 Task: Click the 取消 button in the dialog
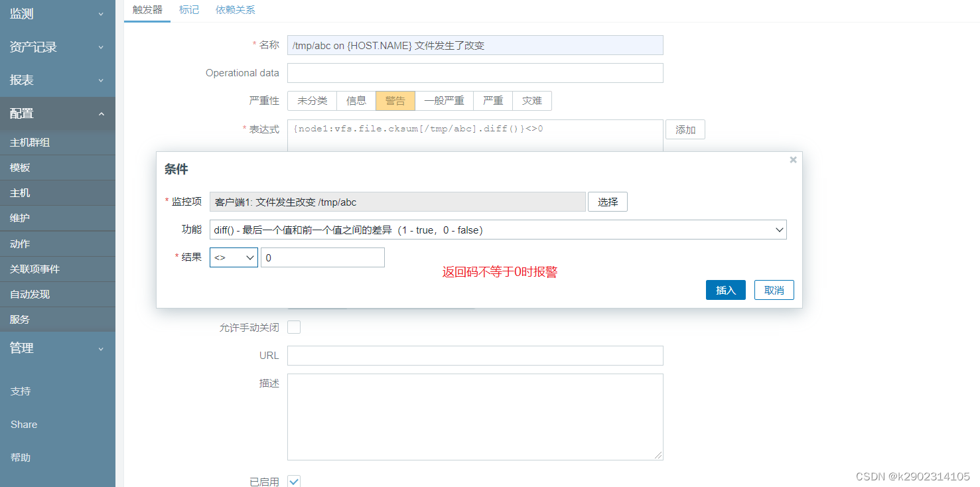click(774, 290)
